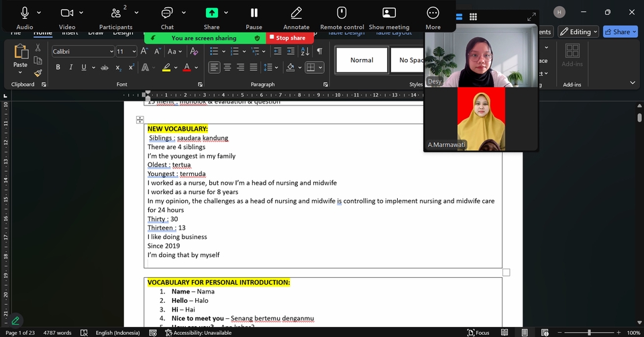
Task: Click the Paste clipboard icon
Action: point(20,52)
